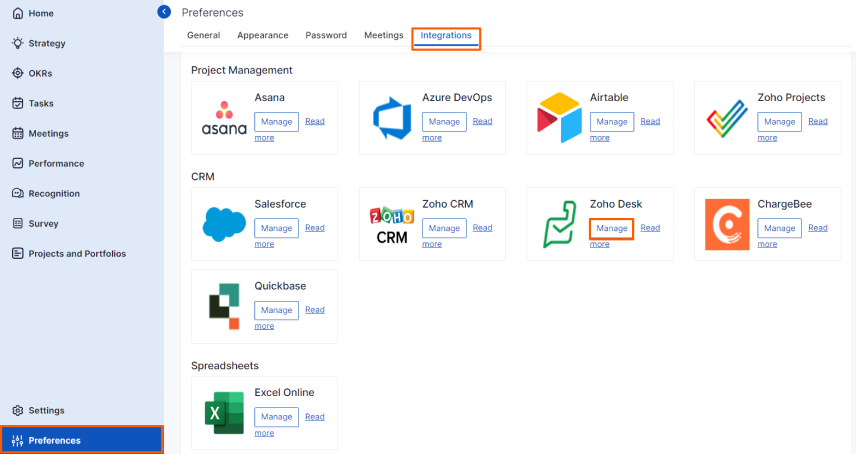Image resolution: width=856 pixels, height=454 pixels.
Task: Open Read more link for Zoho Projects
Action: point(817,121)
